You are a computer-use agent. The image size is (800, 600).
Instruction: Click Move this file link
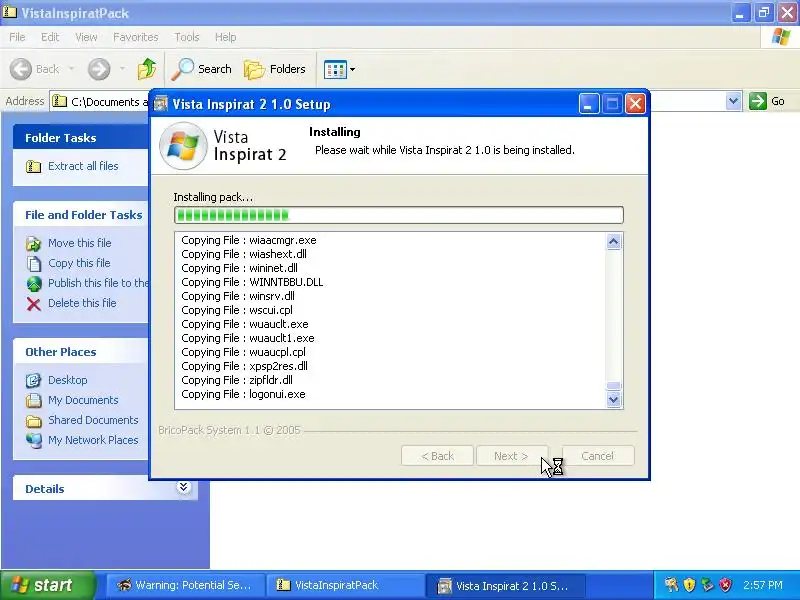[80, 243]
